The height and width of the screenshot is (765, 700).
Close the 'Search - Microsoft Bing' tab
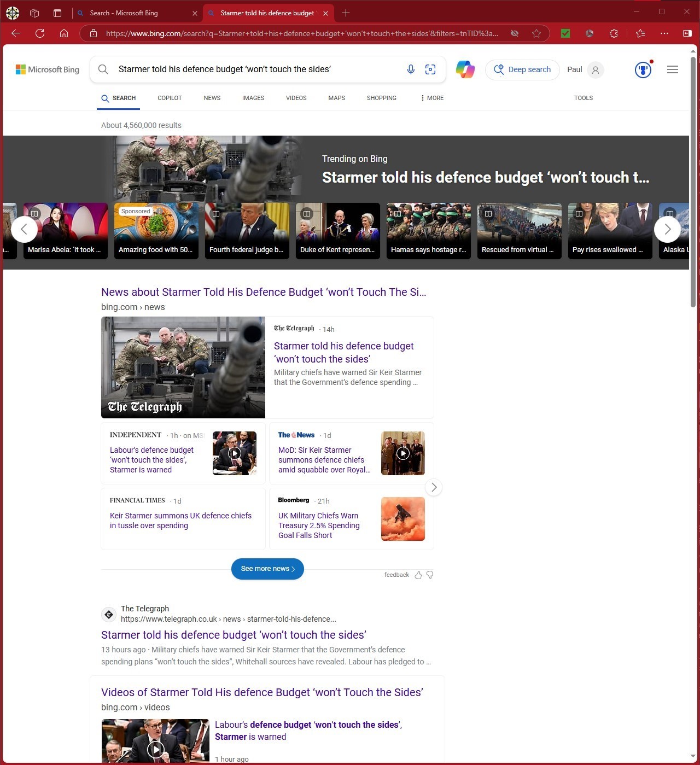point(195,13)
